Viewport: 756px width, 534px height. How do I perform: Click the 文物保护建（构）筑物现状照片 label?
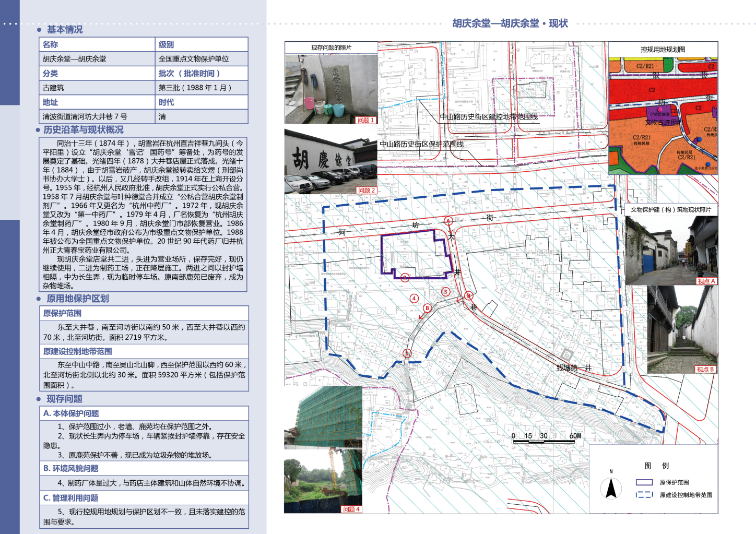671,209
